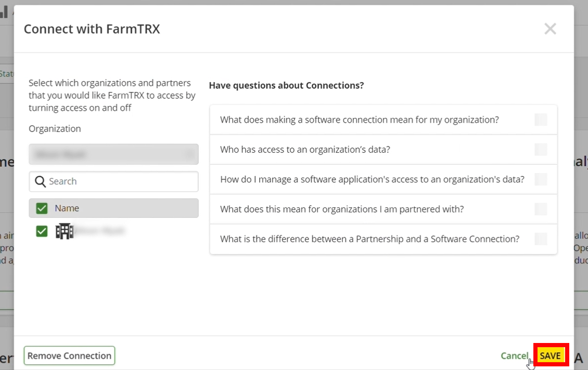Click the 'Connect with FarmTRX' title
The height and width of the screenshot is (370, 588).
pyautogui.click(x=92, y=29)
